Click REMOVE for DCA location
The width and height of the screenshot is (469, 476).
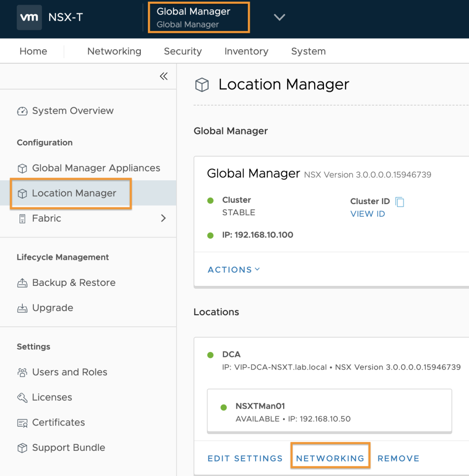click(x=398, y=458)
